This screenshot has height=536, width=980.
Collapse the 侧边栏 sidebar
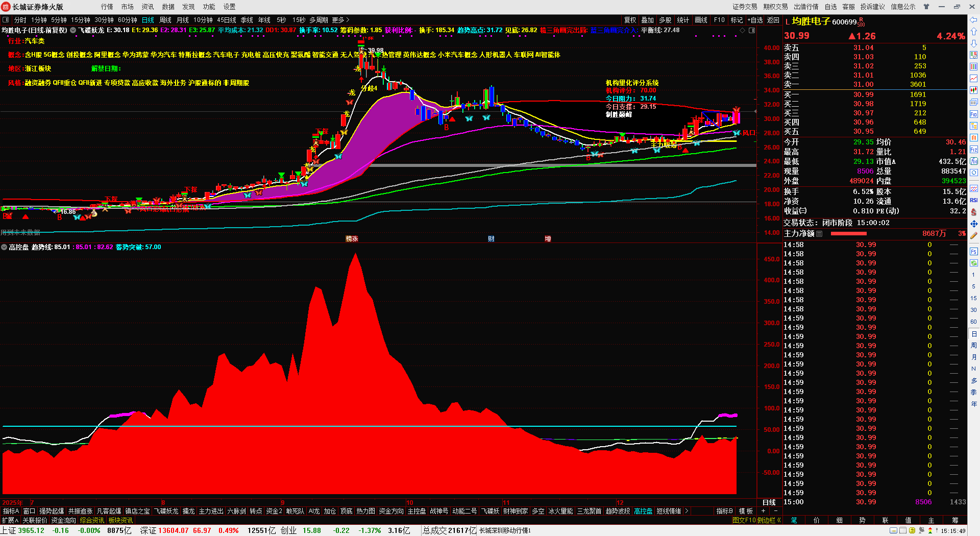coord(769,520)
